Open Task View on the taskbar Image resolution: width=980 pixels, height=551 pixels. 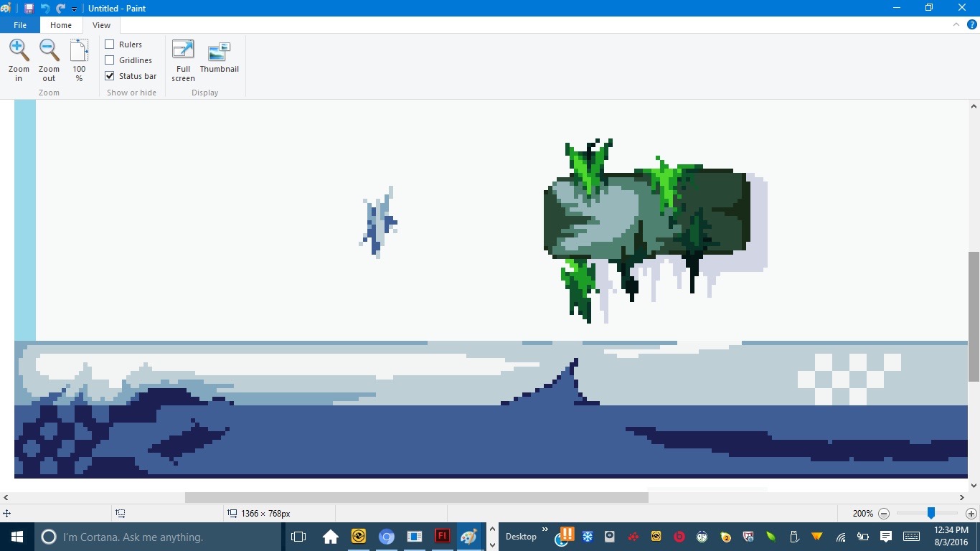[298, 537]
